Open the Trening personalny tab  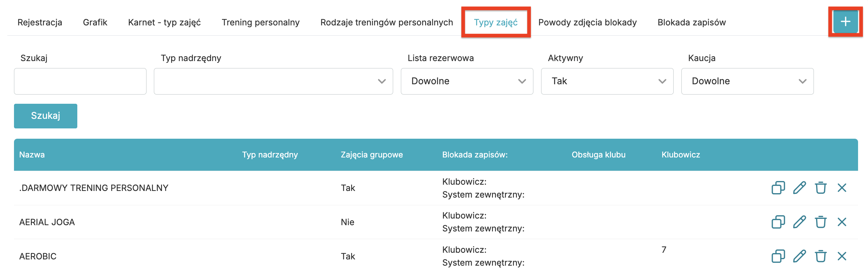261,22
